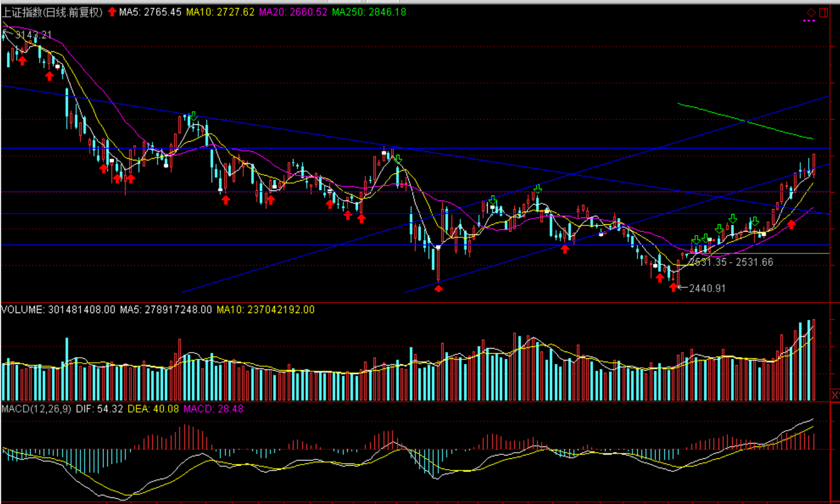The width and height of the screenshot is (840, 504).
Task: Click the magenta dashed line marker below the red diamond icon
Action: click(809, 21)
